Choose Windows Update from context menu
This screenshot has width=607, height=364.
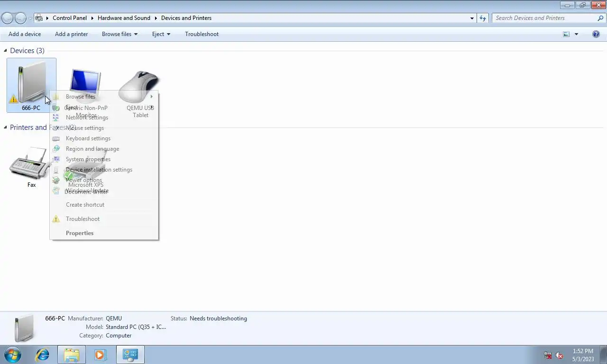(104, 191)
